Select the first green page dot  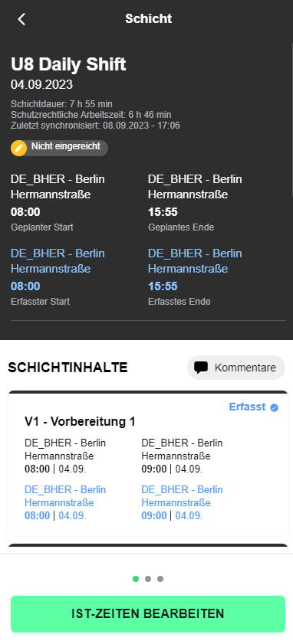136,579
